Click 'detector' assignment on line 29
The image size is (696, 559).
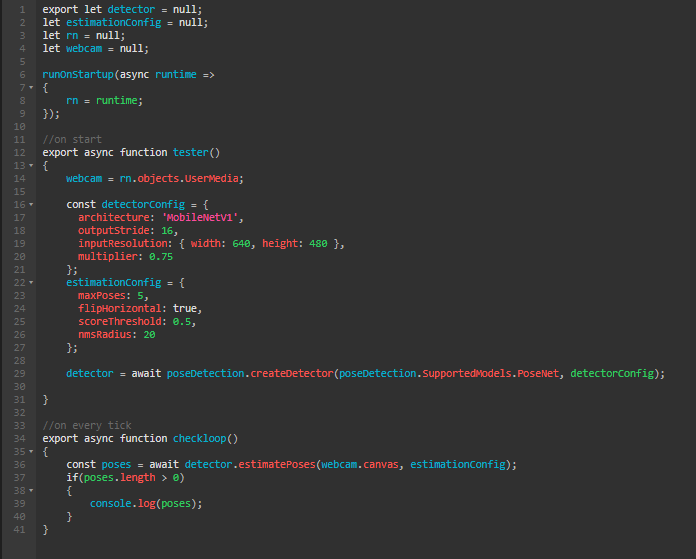click(90, 373)
